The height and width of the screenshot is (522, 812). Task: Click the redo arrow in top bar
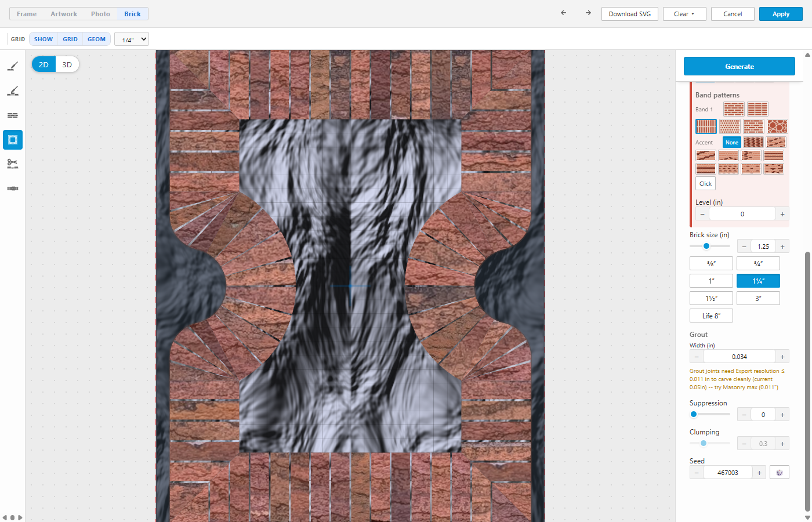tap(588, 13)
